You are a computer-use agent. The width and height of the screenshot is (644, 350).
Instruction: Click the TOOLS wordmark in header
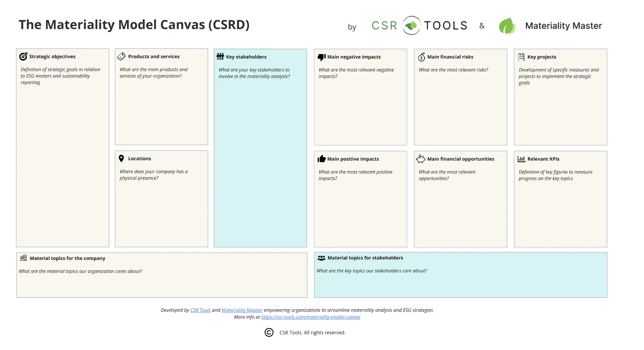[446, 26]
